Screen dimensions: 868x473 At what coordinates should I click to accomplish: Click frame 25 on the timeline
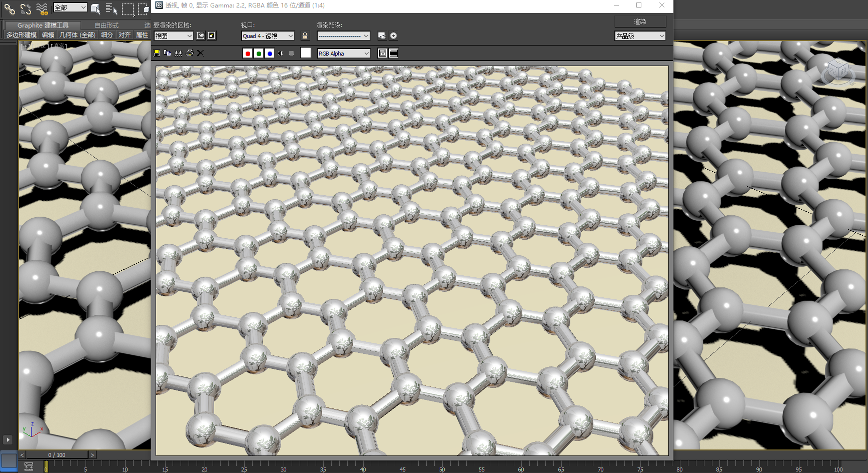244,469
